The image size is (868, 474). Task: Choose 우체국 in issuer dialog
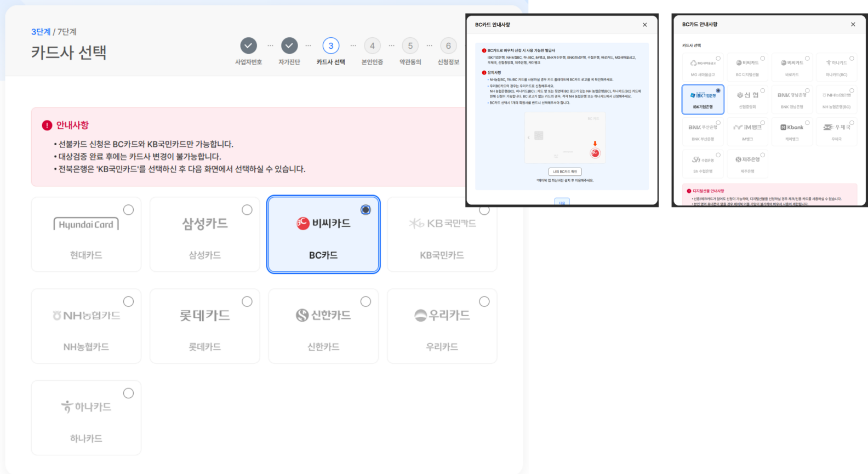[837, 132]
